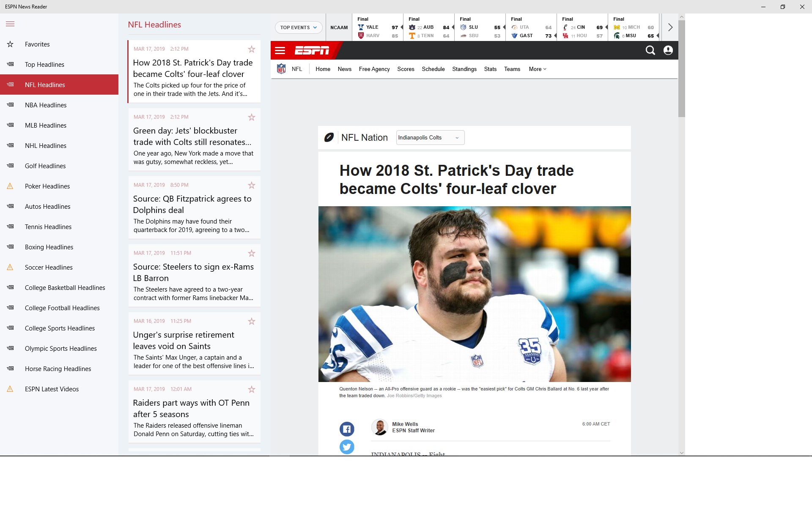
Task: Open the Indianapolis Colts team dropdown
Action: 430,138
